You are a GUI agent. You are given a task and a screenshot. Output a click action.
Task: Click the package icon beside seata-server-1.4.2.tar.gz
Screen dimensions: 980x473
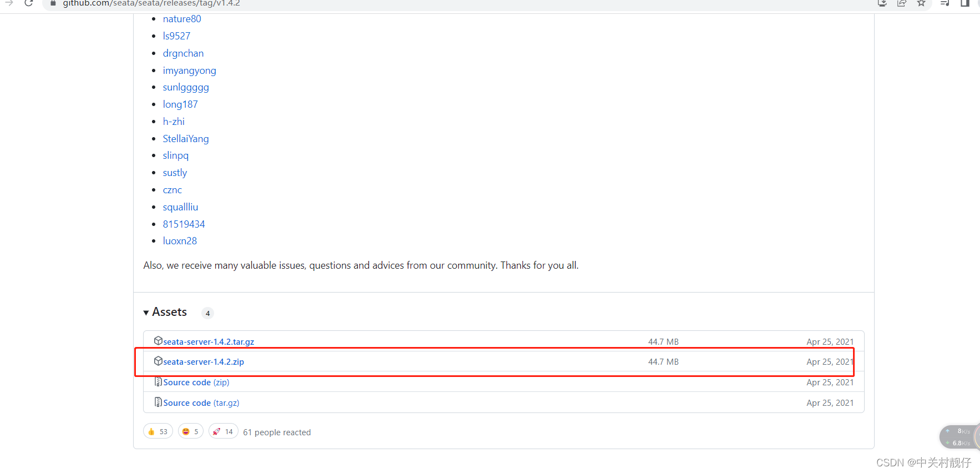(158, 341)
